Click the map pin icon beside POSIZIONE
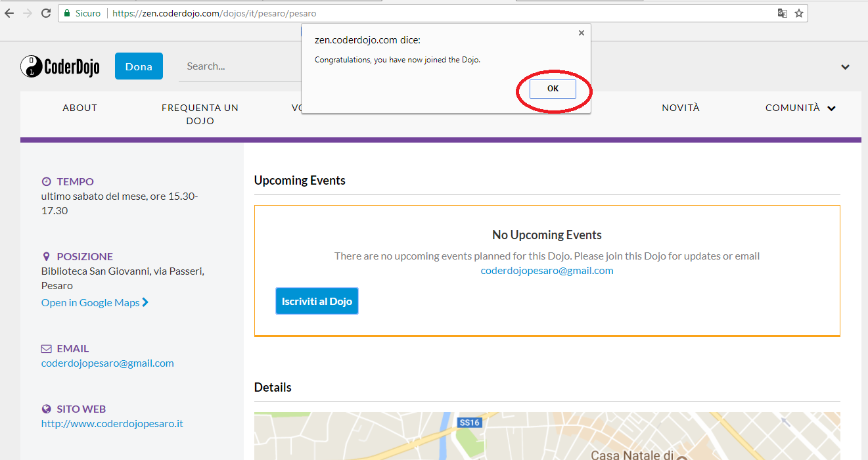This screenshot has height=460, width=868. pyautogui.click(x=46, y=257)
